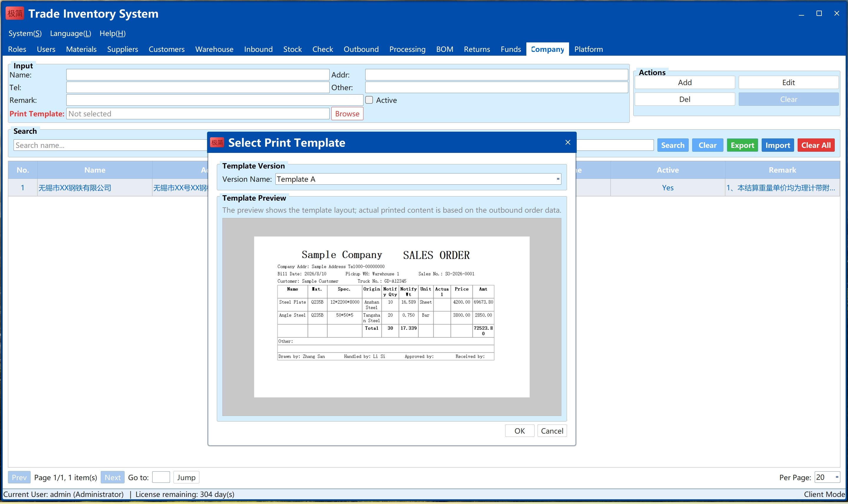Click Clear in Actions panel
Viewport: 848px width, 504px height.
788,99
